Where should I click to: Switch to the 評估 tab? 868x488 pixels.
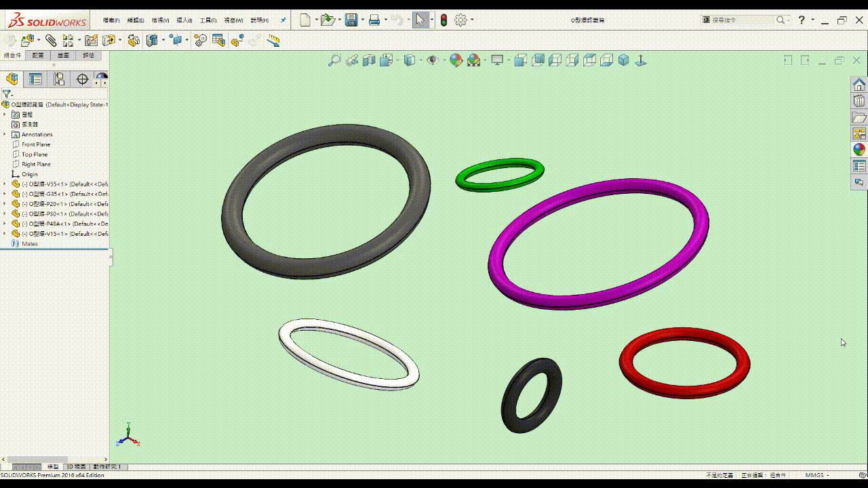[89, 56]
